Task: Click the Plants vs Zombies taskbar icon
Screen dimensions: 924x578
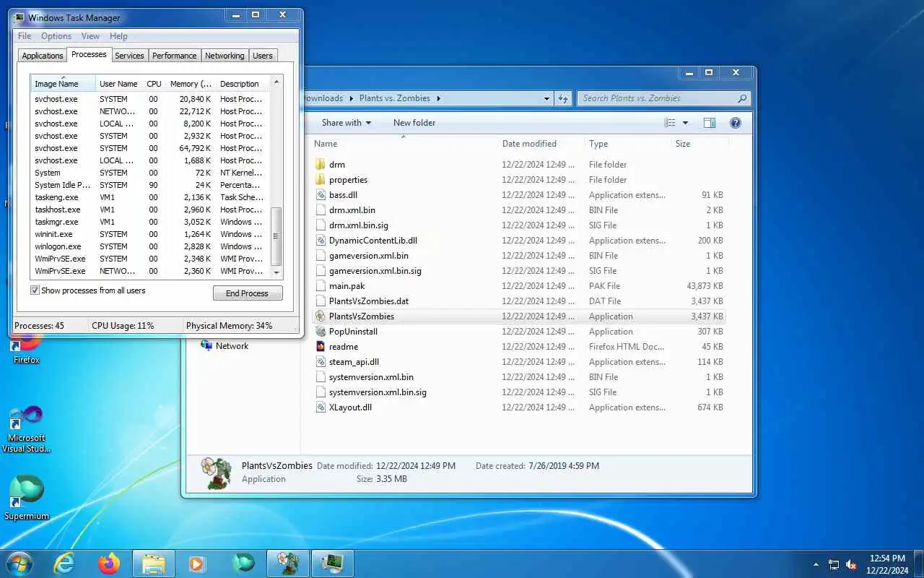Action: coord(288,564)
